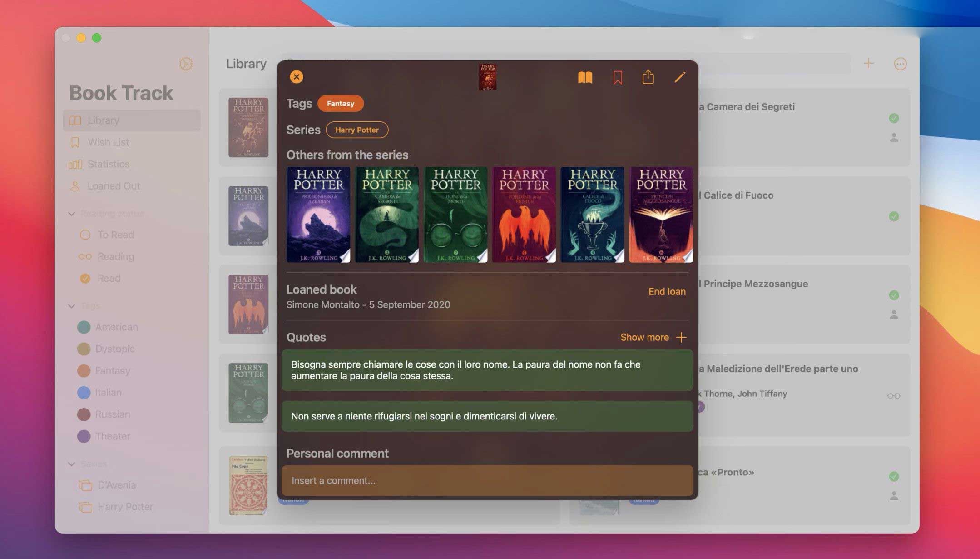Edit book details with pencil icon
The height and width of the screenshot is (559, 980).
click(x=680, y=77)
